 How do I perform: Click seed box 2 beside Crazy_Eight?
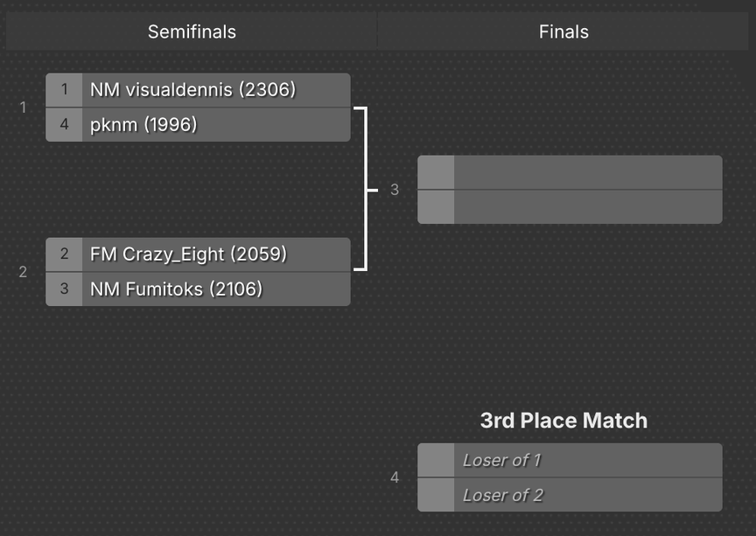coord(64,254)
